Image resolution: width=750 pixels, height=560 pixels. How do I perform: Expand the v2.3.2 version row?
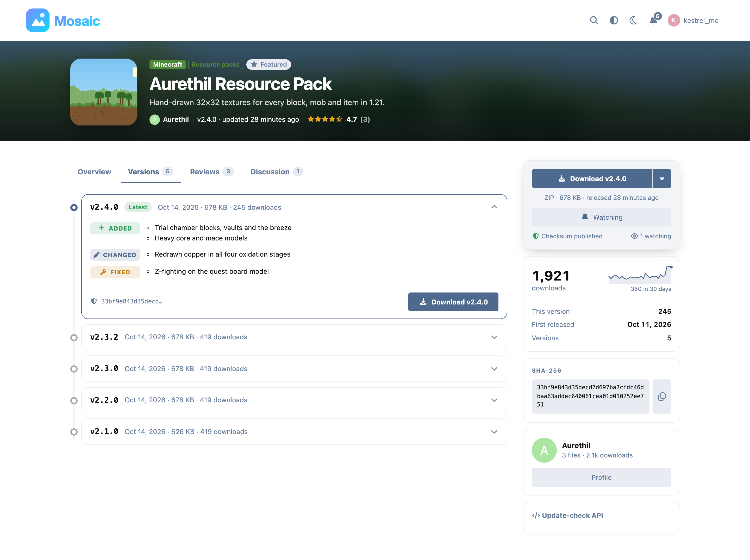[294, 337]
